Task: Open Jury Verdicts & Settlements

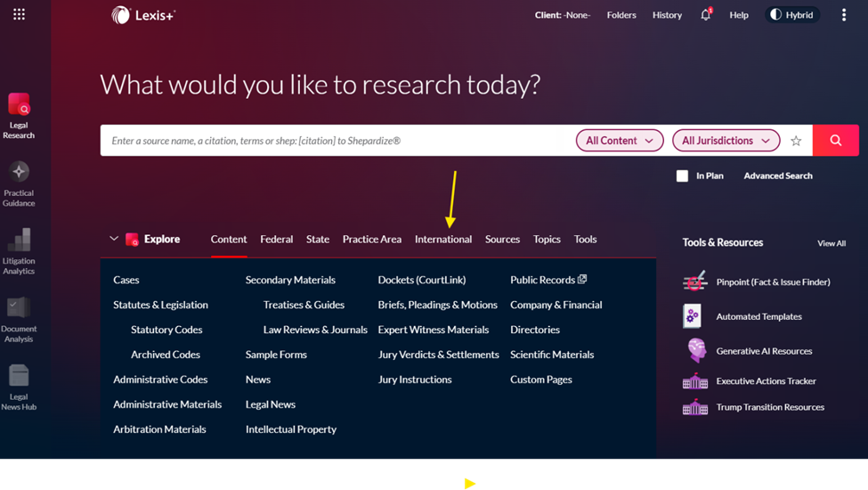Action: (438, 355)
